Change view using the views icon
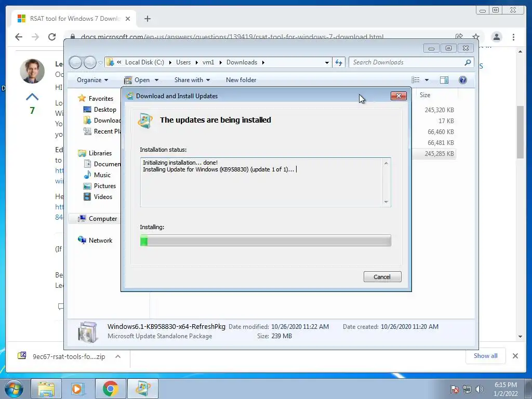532x399 pixels. point(415,80)
